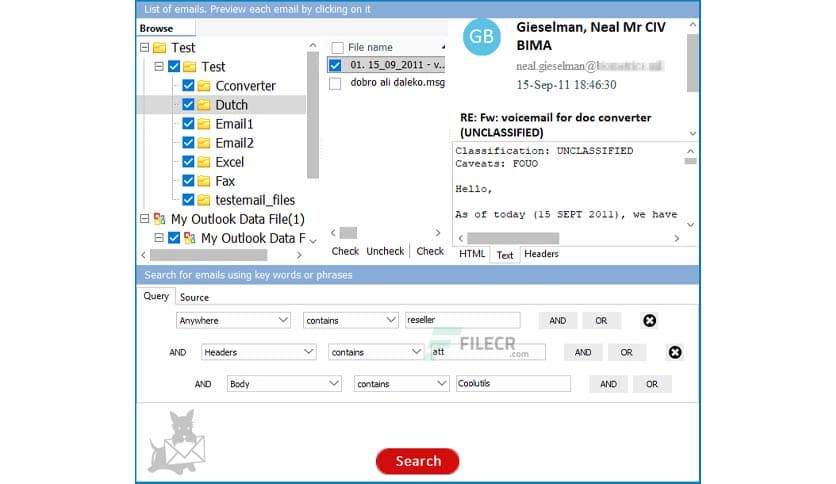Uncheck the Fax folder checkbox

[188, 181]
